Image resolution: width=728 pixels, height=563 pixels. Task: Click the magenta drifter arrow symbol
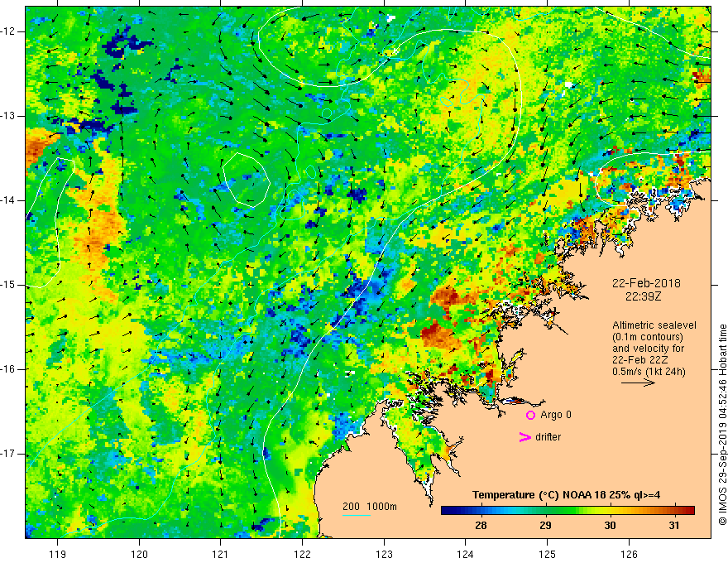point(525,437)
